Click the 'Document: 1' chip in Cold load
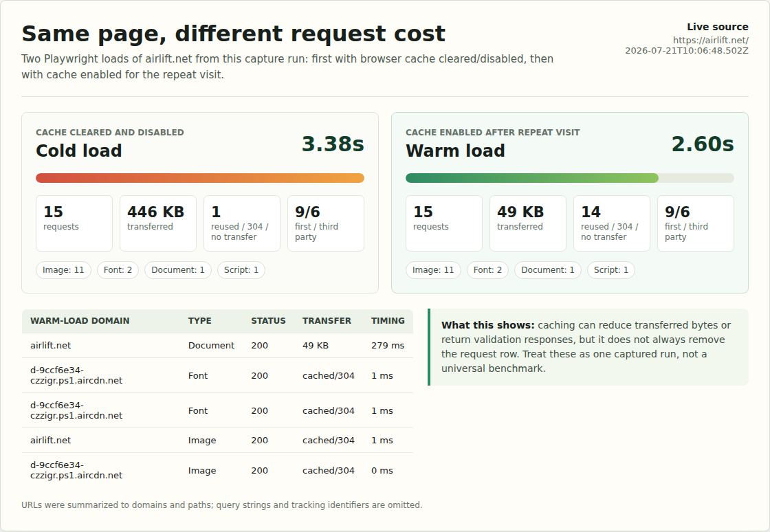Screen dimensions: 770x532 click(178, 270)
